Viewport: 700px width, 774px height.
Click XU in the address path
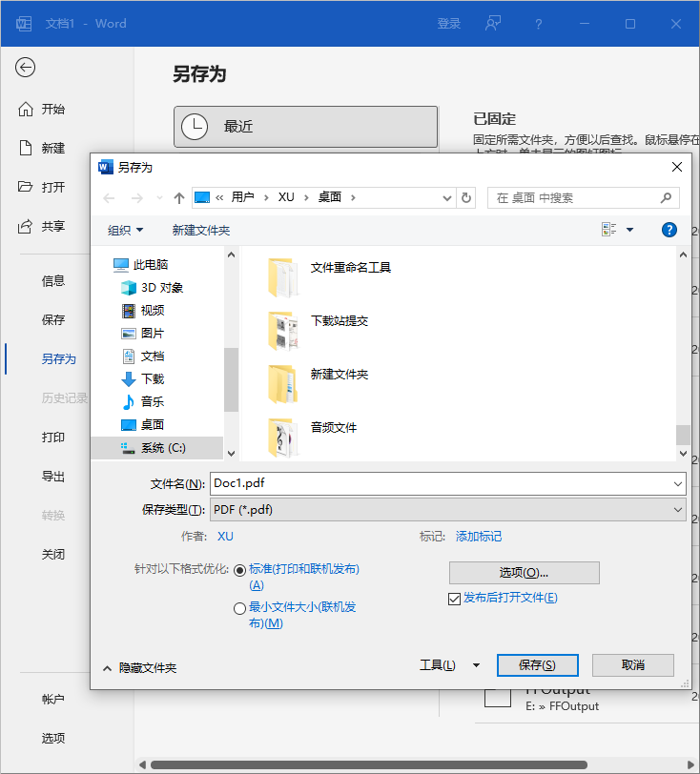pyautogui.click(x=286, y=197)
